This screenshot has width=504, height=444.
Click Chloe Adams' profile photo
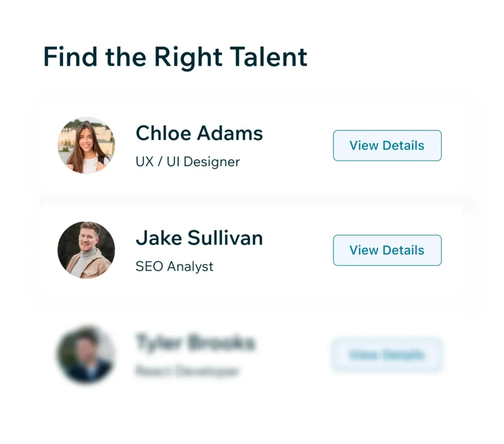(86, 145)
